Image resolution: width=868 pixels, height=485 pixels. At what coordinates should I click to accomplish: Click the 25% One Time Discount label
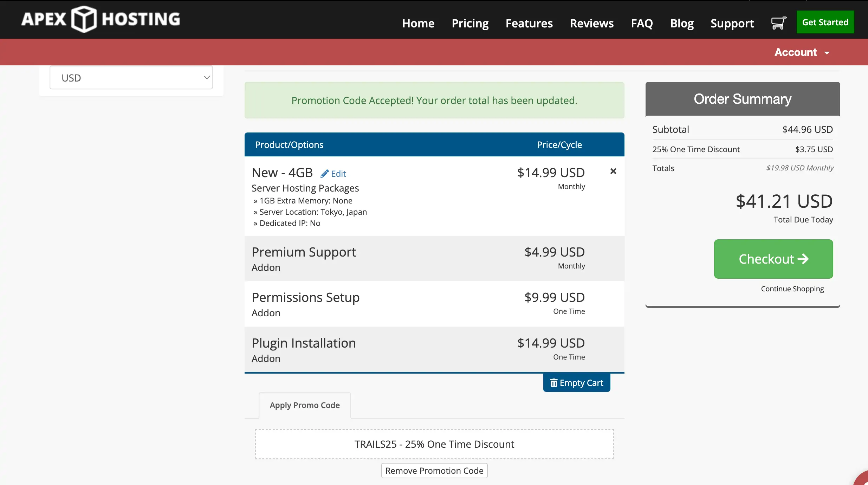coord(696,149)
